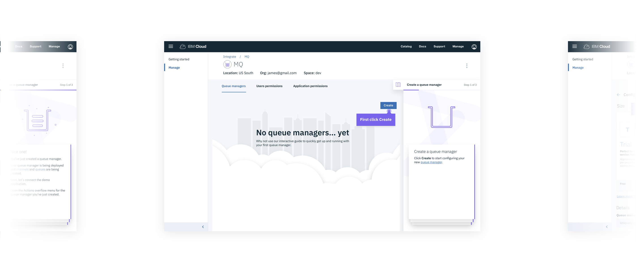Screen dimensions: 644x276
Task: Follow the MQ breadcrumb link
Action: (x=247, y=57)
